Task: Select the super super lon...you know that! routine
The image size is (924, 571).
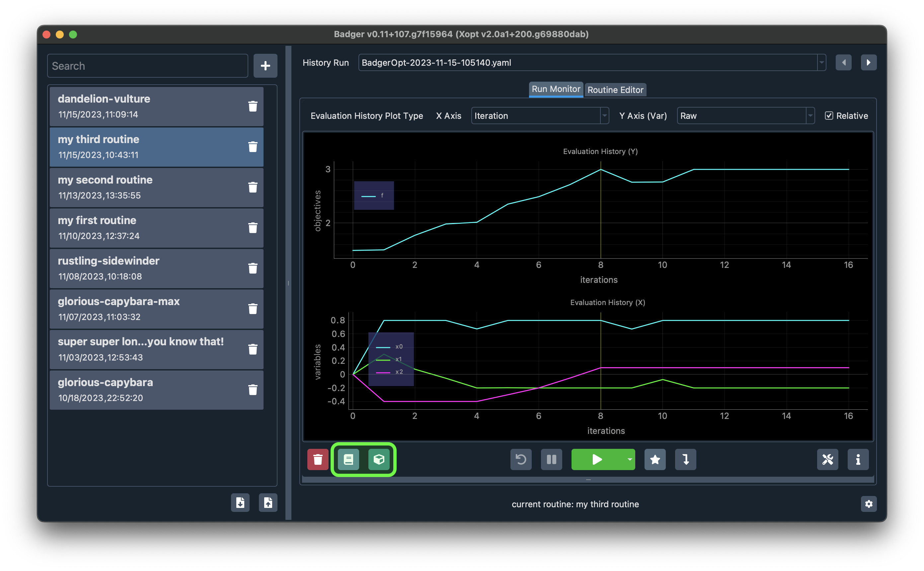Action: tap(156, 349)
